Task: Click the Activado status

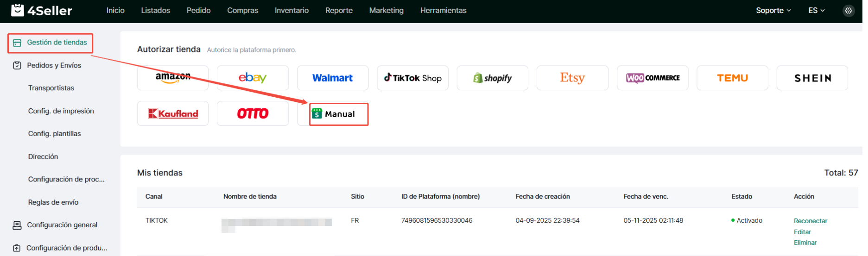Action: click(x=747, y=220)
